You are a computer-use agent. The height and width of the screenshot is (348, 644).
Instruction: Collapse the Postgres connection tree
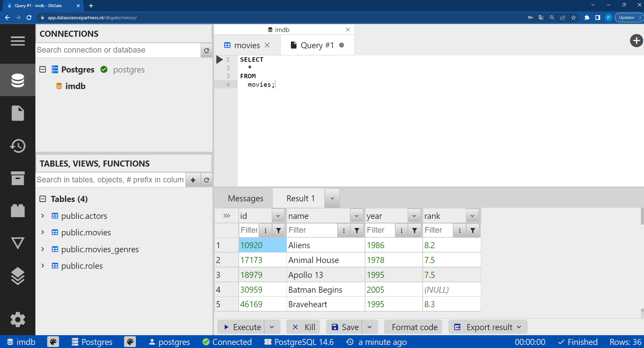pyautogui.click(x=43, y=69)
